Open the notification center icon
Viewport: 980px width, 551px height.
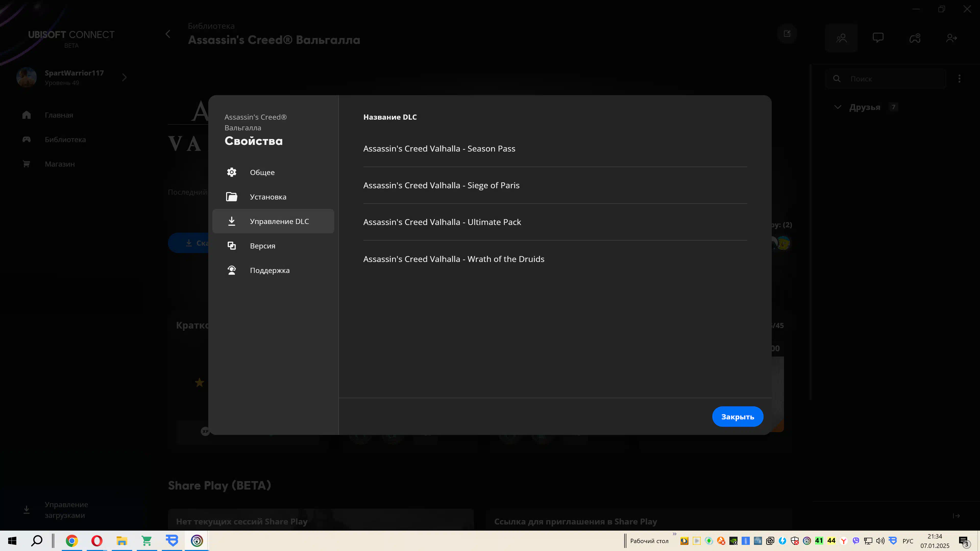[x=964, y=541]
